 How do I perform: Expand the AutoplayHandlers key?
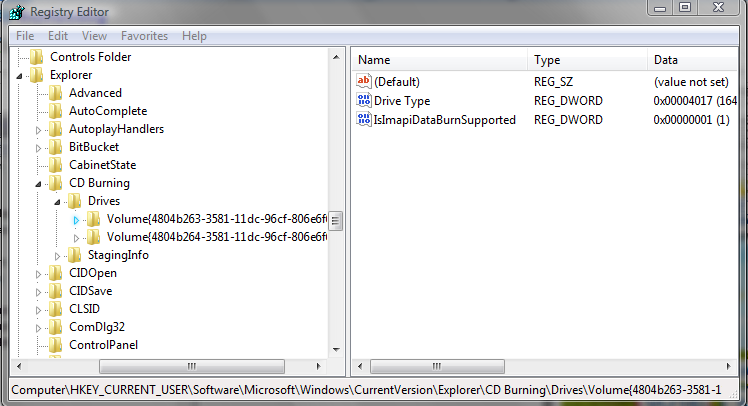point(38,130)
